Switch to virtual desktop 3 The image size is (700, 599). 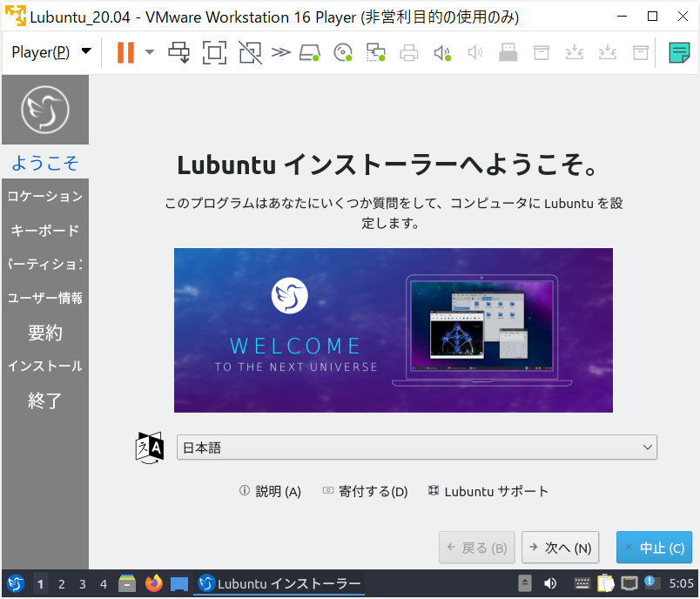tap(83, 584)
